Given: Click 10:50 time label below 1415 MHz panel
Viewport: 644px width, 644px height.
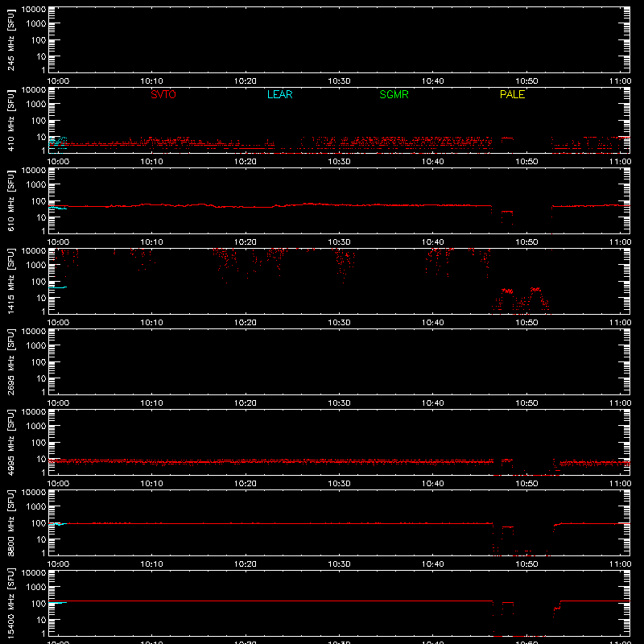Looking at the screenshot, I should tap(526, 323).
